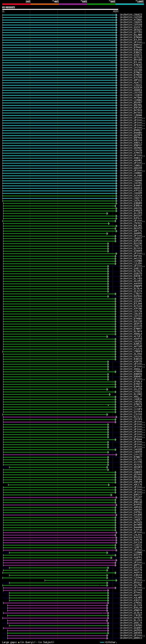Image resolution: width=146 pixels, height=644 pixels.
Task: Click the red 20% identity legend segment
Action: 16,4
